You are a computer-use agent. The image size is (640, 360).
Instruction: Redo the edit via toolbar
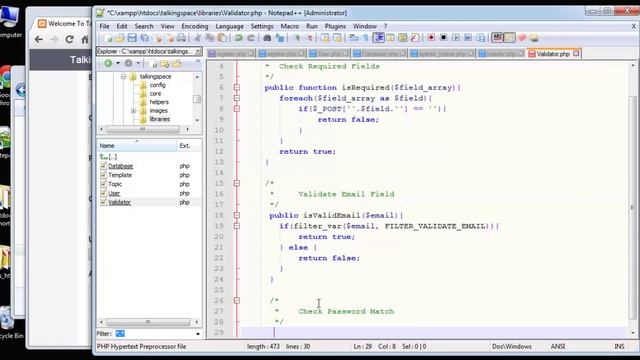point(251,38)
